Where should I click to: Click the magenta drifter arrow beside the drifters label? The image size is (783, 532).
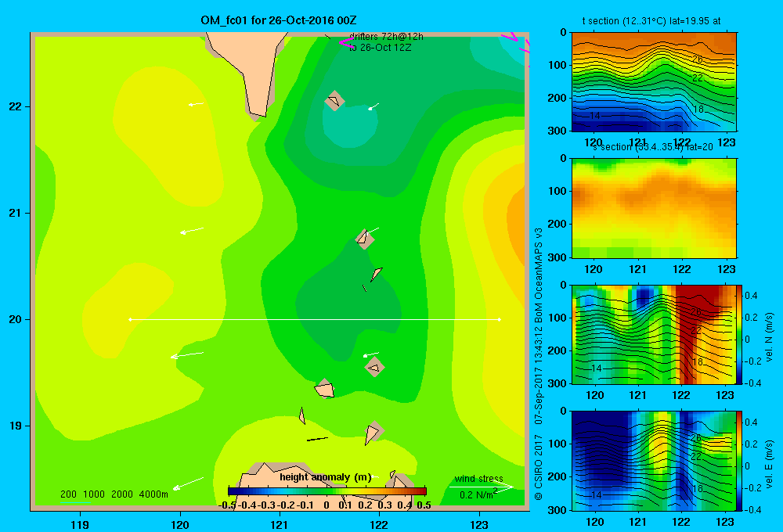pos(345,42)
